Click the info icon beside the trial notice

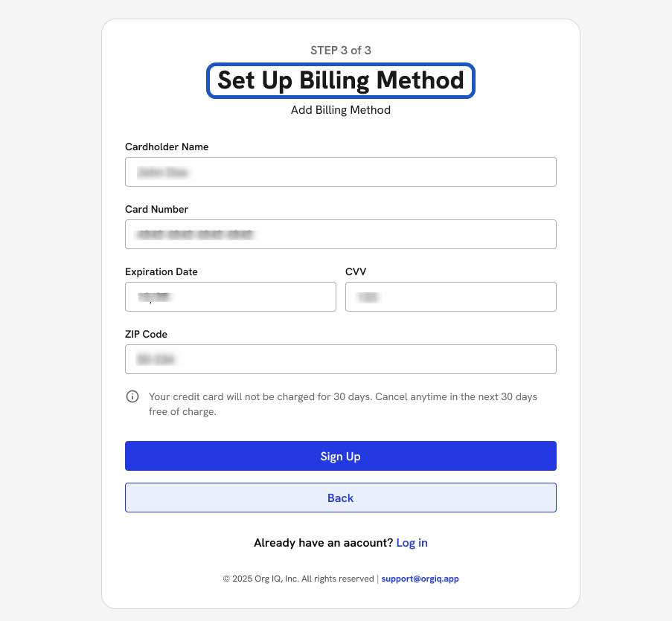132,396
